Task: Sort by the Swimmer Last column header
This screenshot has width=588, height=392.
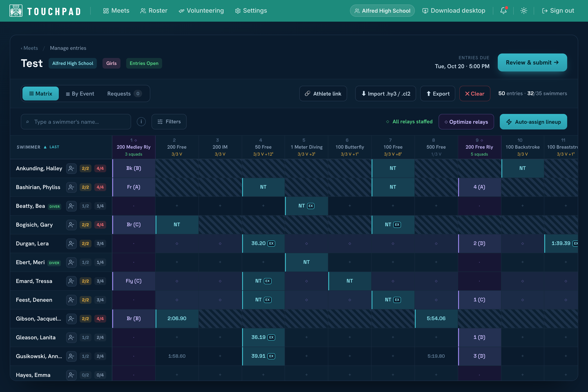Action: 38,147
